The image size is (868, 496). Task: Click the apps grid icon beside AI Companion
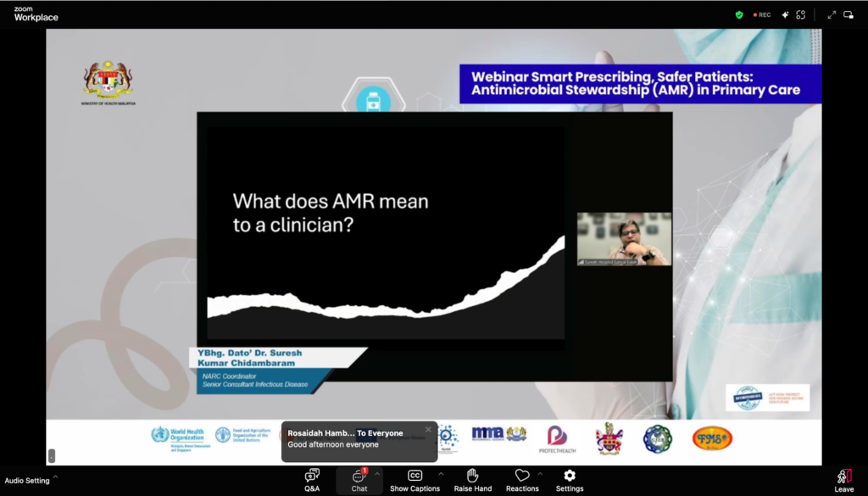(x=800, y=14)
